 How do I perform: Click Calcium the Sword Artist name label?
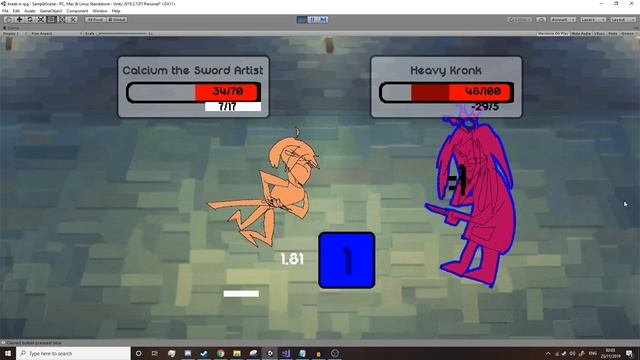coord(193,70)
